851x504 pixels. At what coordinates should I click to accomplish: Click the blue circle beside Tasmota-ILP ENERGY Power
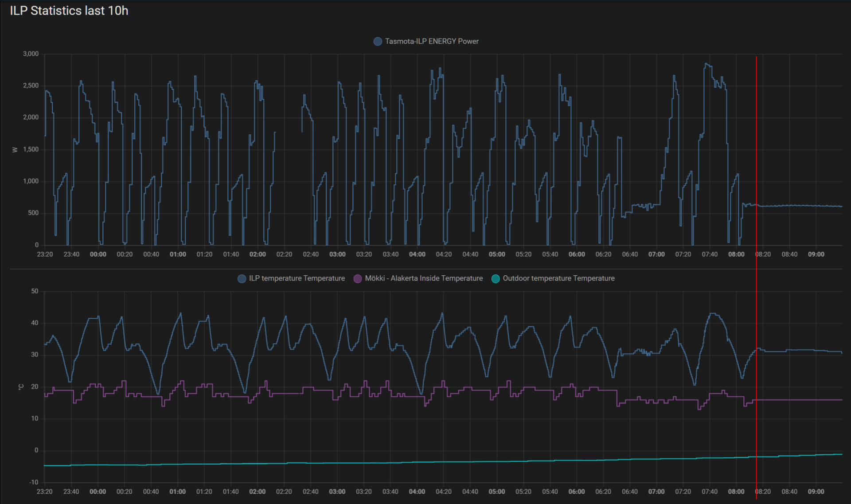coord(378,41)
